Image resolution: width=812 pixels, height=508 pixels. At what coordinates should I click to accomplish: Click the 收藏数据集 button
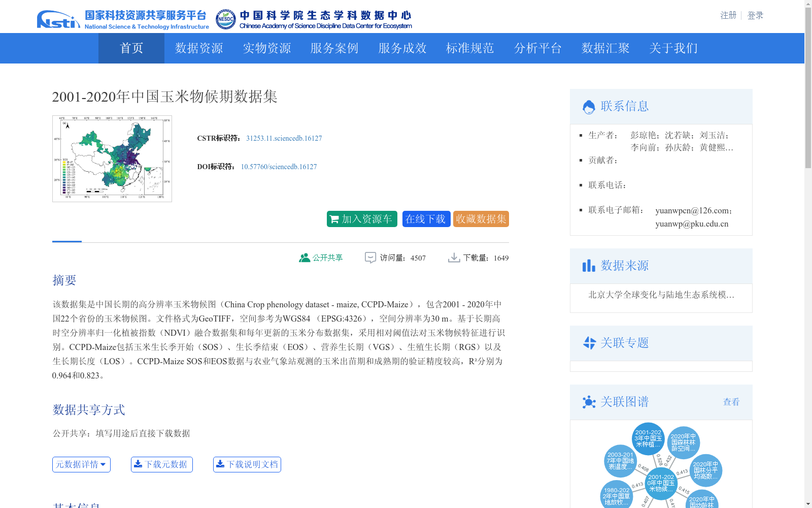click(481, 219)
